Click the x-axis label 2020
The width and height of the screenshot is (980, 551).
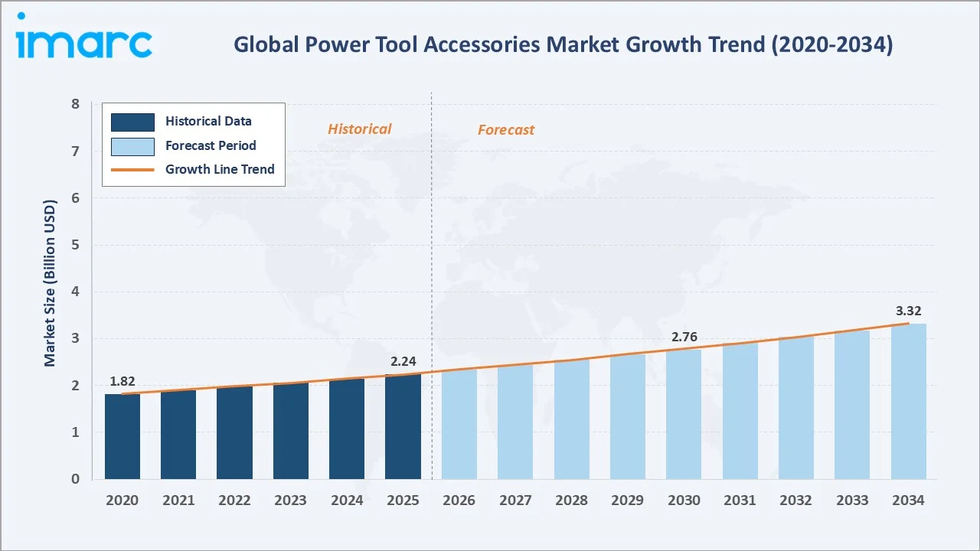(x=122, y=500)
